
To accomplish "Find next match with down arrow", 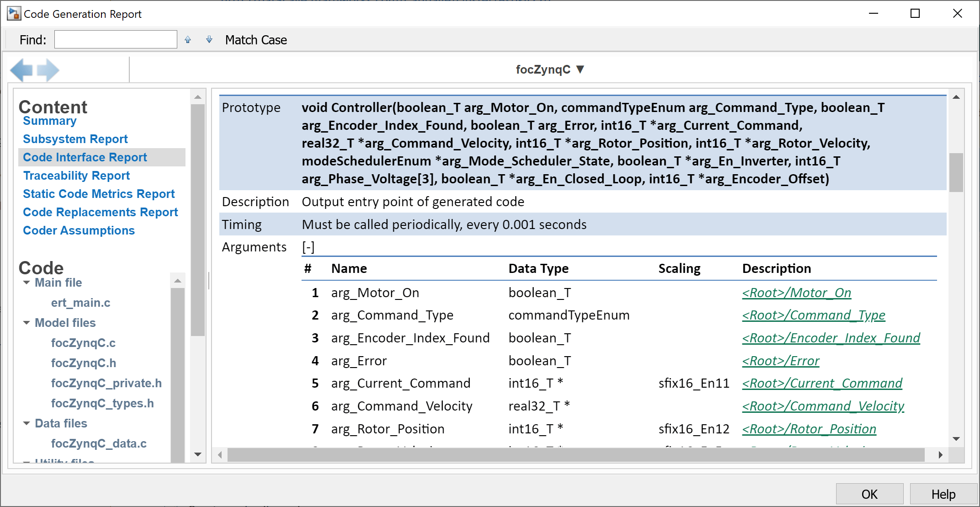I will [209, 40].
